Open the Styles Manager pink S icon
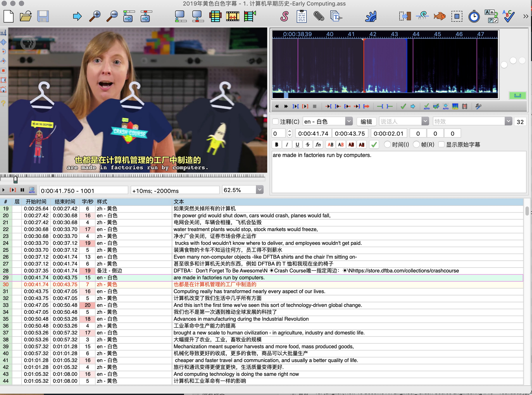Screen dimensions: 532x395 point(284,16)
